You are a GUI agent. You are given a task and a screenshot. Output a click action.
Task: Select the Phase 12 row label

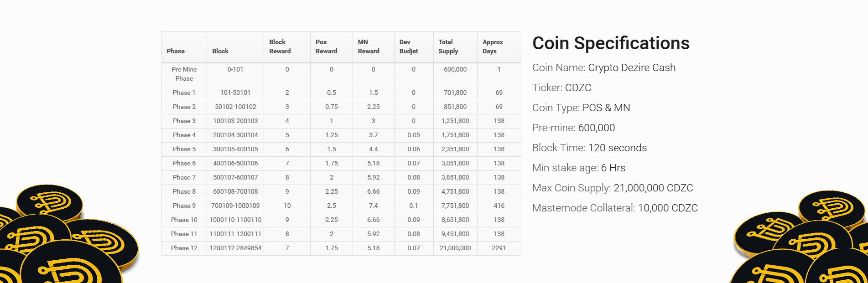[x=184, y=248]
